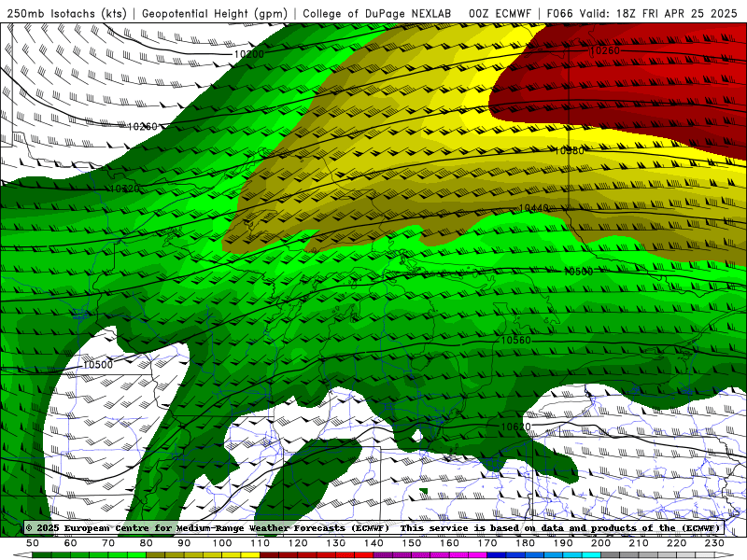The height and width of the screenshot is (560, 747).
Task: Click the 10380 height contour label
Action: 570,151
